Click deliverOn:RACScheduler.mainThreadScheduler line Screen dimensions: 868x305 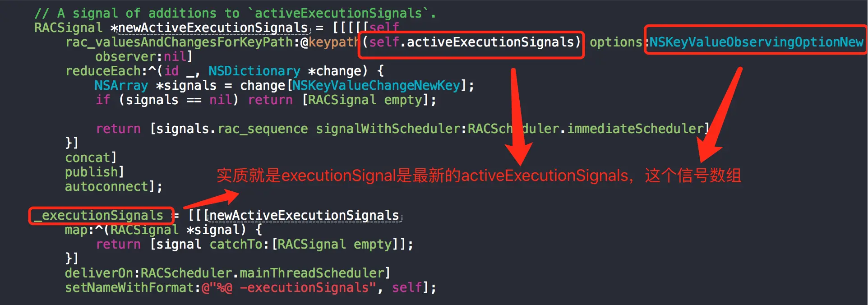(x=227, y=273)
